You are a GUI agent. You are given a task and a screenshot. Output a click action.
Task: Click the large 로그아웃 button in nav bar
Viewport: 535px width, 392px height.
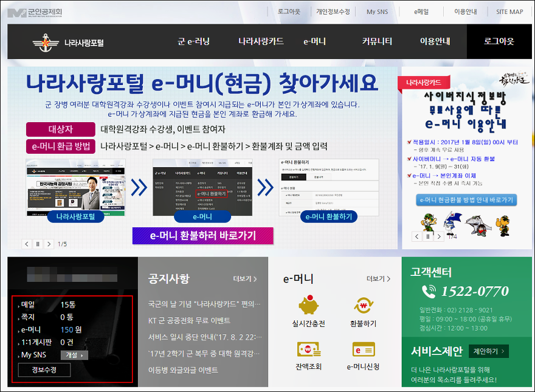point(499,41)
